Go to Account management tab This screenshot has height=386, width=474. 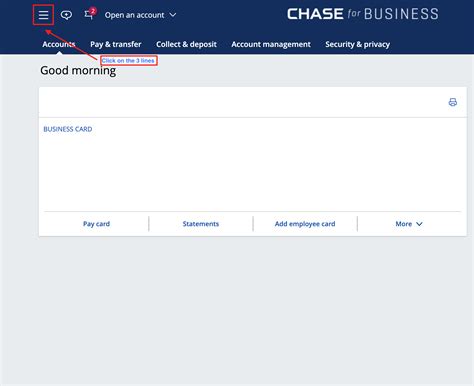(x=271, y=44)
